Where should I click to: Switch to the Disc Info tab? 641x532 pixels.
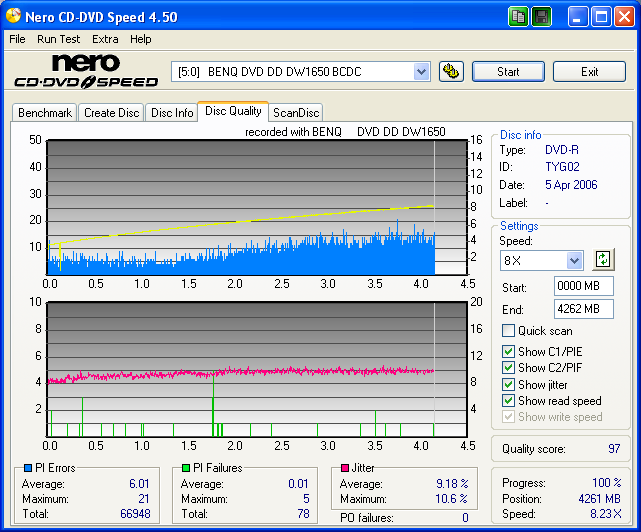[x=172, y=112]
